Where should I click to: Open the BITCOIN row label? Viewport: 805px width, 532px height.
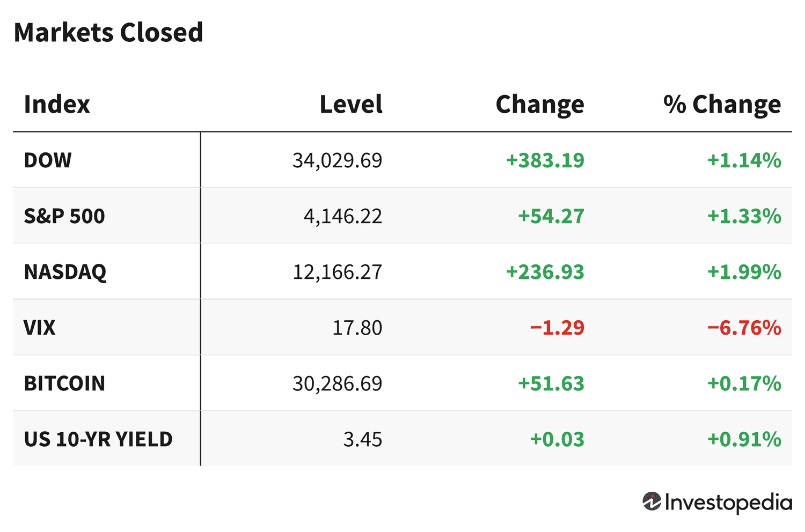(x=64, y=383)
